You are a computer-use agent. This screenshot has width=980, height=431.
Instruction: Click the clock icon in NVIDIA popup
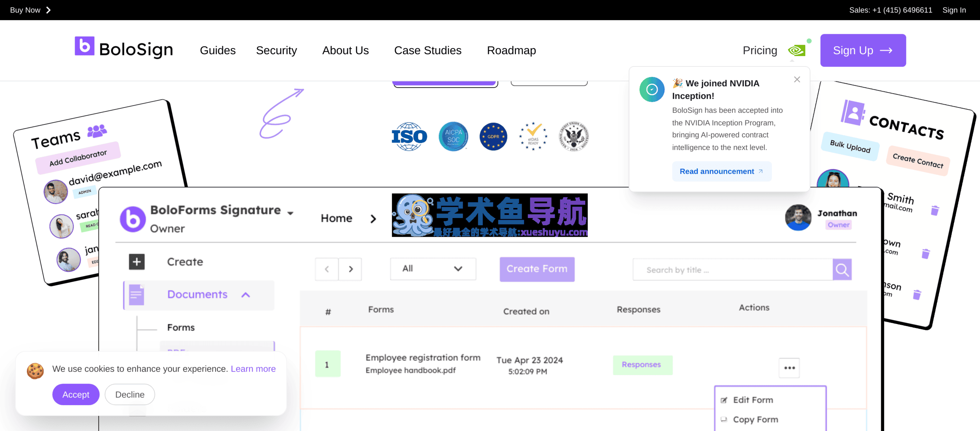pos(652,89)
